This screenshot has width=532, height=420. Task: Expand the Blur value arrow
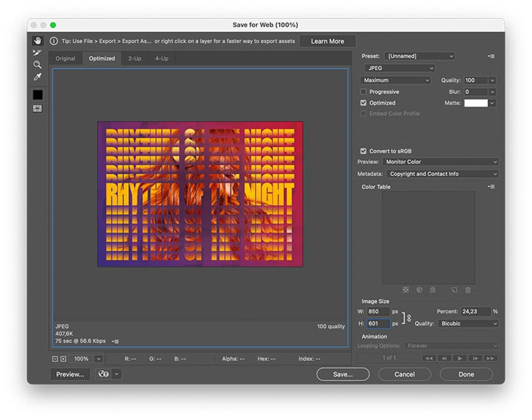pyautogui.click(x=492, y=92)
